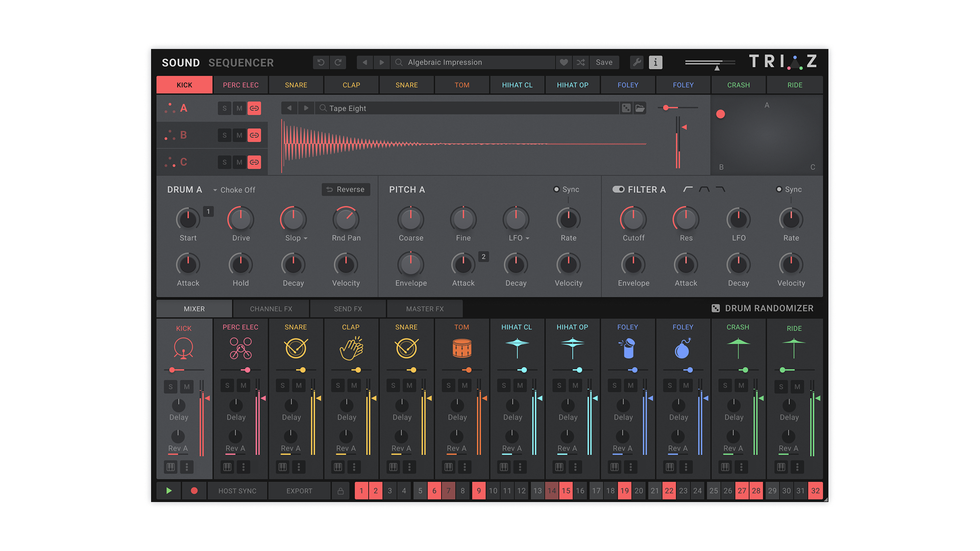Select the HIHAT CL drum tab
The image size is (980, 551).
click(x=517, y=85)
